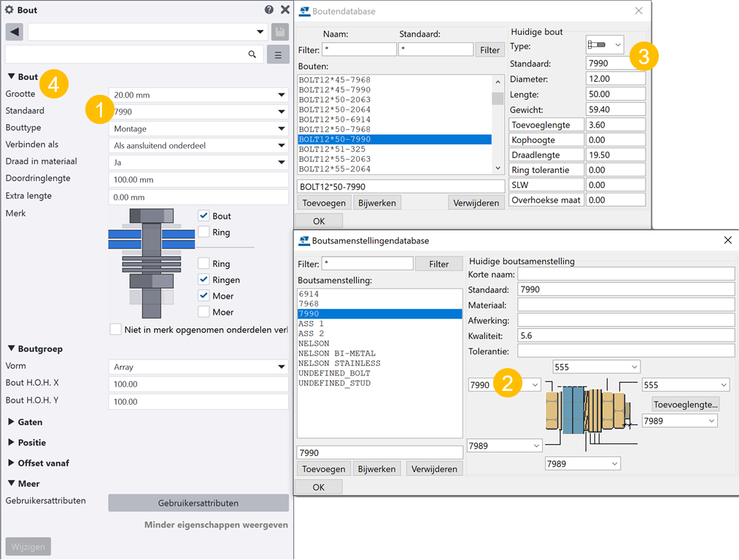Toggle the Ringen checkbox
739x560 pixels.
point(204,280)
